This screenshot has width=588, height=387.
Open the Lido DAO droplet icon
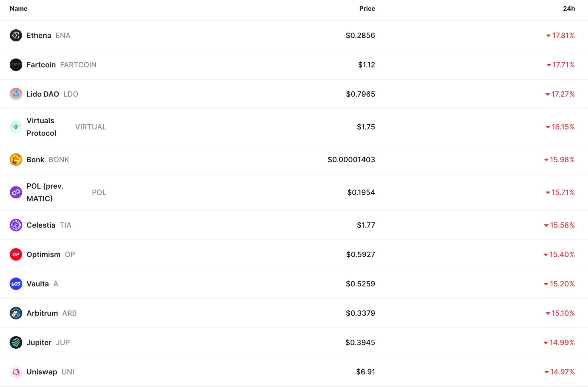pyautogui.click(x=16, y=94)
